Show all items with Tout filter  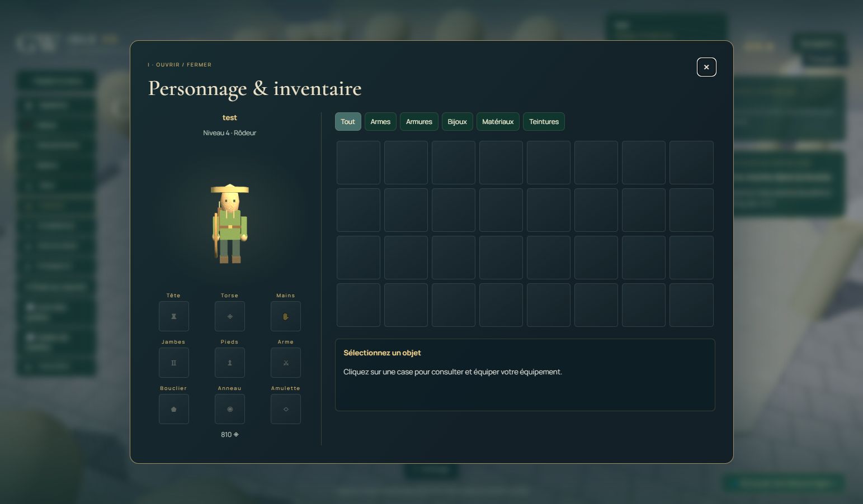coord(348,122)
